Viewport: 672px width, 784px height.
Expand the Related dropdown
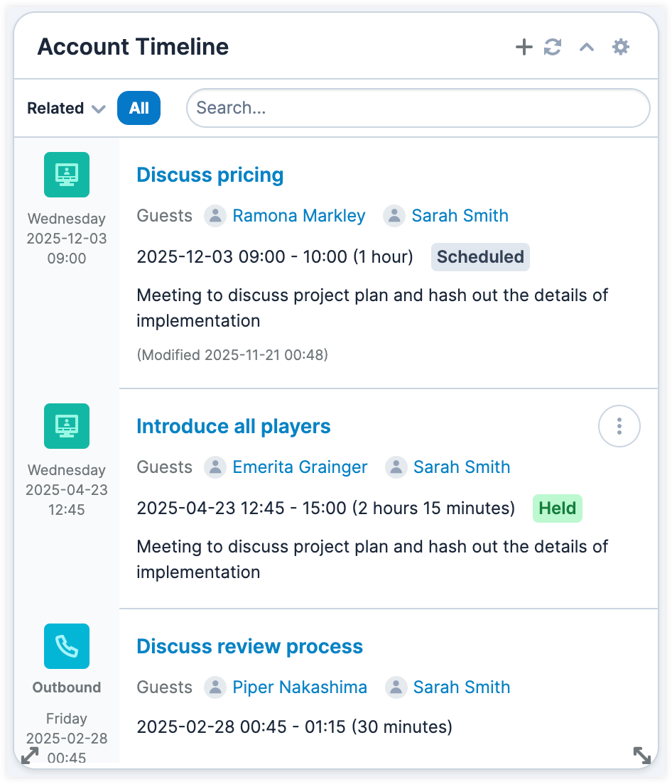(x=66, y=108)
